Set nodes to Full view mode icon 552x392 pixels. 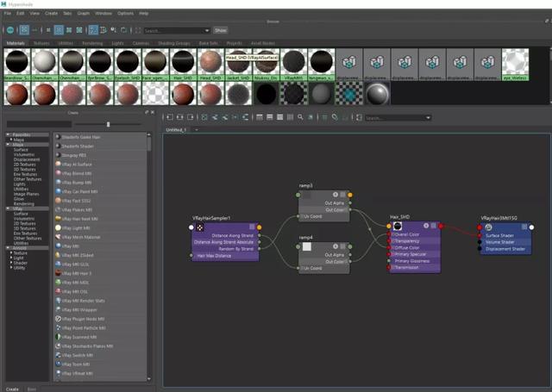[279, 117]
